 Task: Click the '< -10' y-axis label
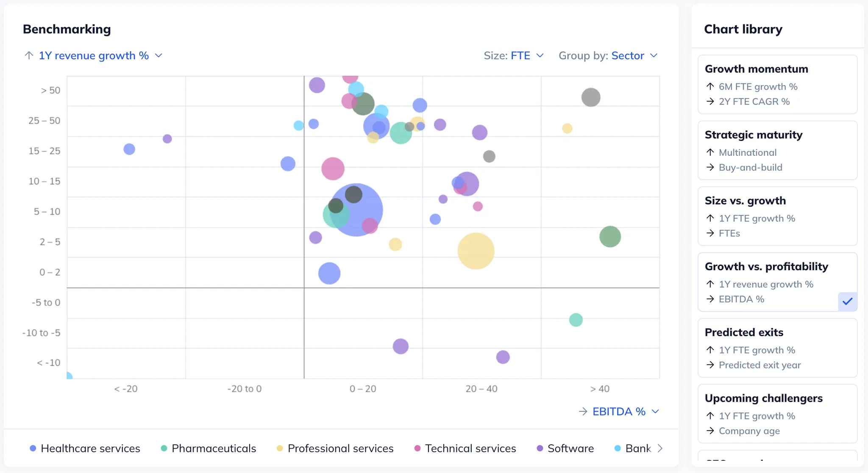point(49,362)
